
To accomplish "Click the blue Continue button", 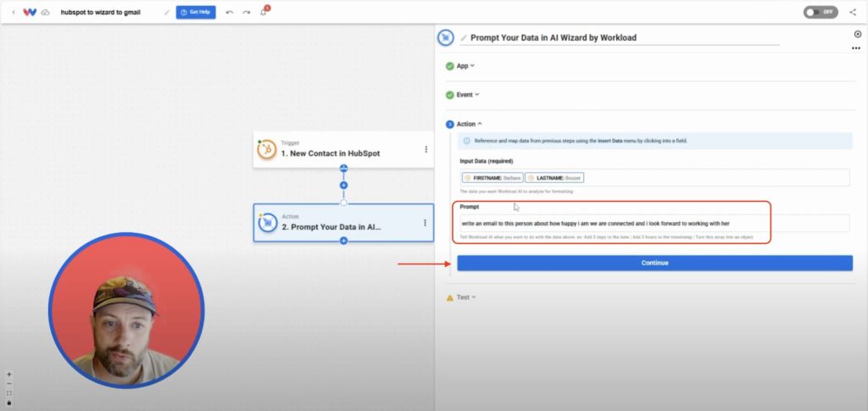I will coord(655,263).
